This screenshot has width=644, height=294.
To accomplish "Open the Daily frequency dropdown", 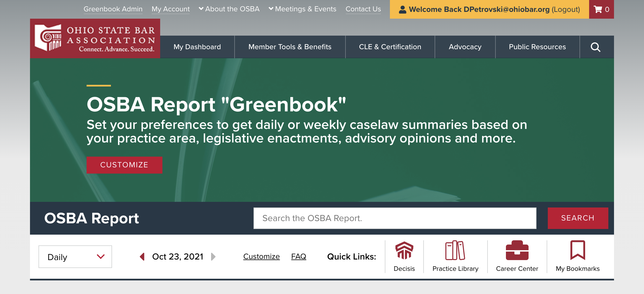I will point(75,256).
